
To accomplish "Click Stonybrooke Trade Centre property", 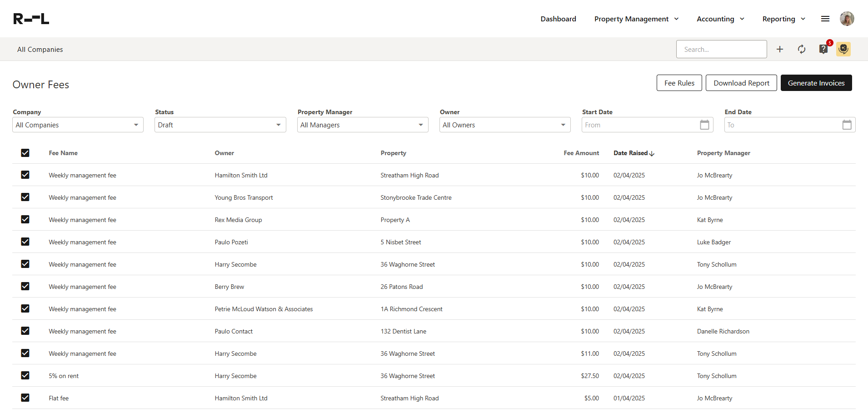I will [x=416, y=197].
